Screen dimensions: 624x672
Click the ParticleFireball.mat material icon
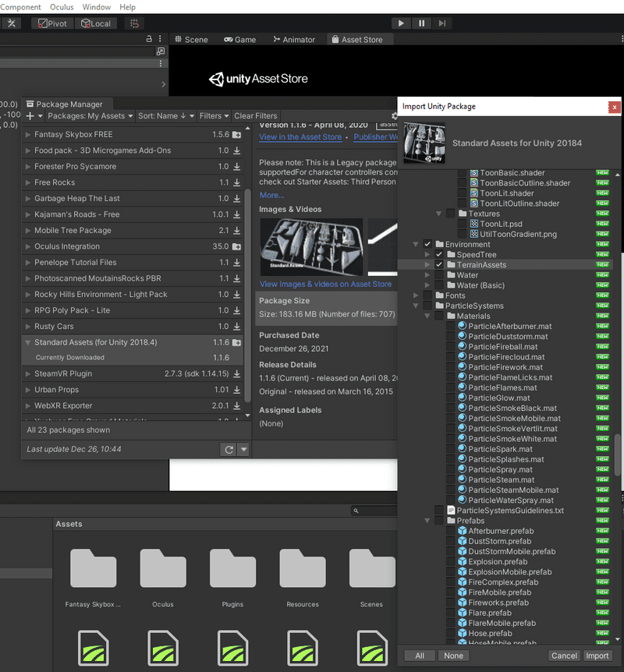[x=462, y=346]
